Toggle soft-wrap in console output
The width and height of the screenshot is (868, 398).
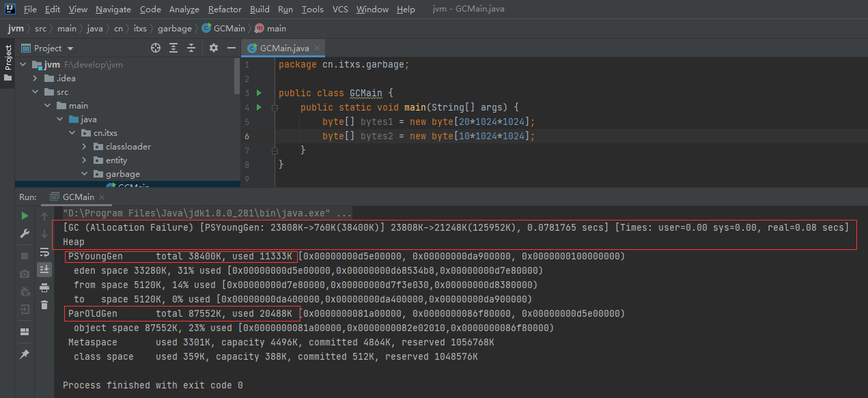[44, 252]
